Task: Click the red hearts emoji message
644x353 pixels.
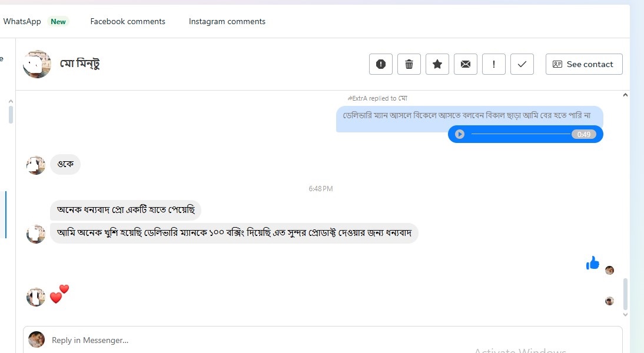Action: pos(59,294)
